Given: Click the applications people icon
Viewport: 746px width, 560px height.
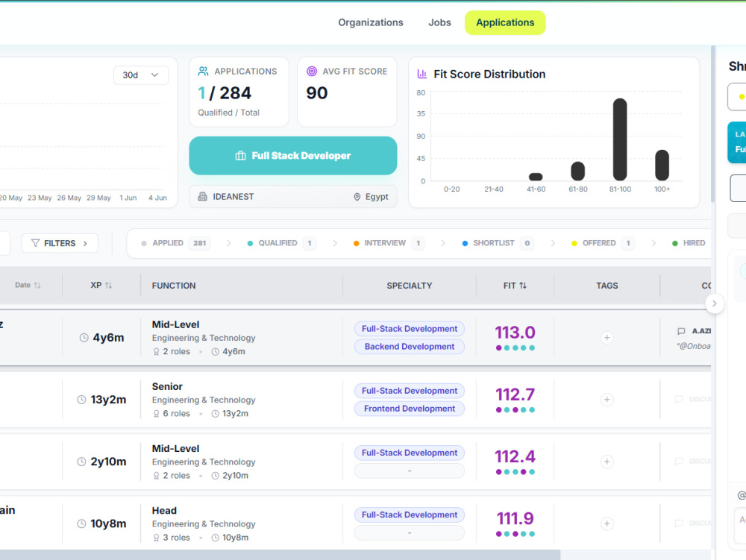Looking at the screenshot, I should [203, 72].
